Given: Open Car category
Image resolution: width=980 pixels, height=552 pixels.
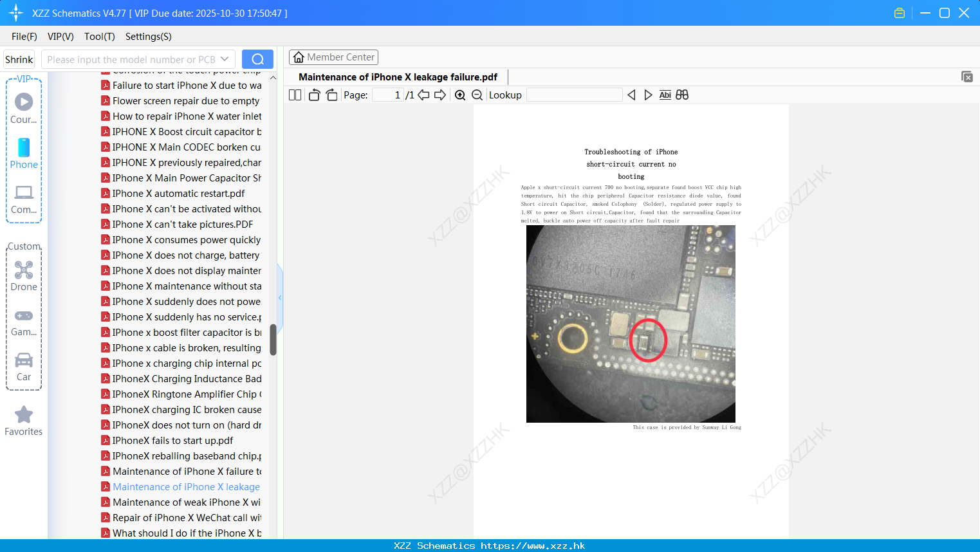Looking at the screenshot, I should click(24, 367).
